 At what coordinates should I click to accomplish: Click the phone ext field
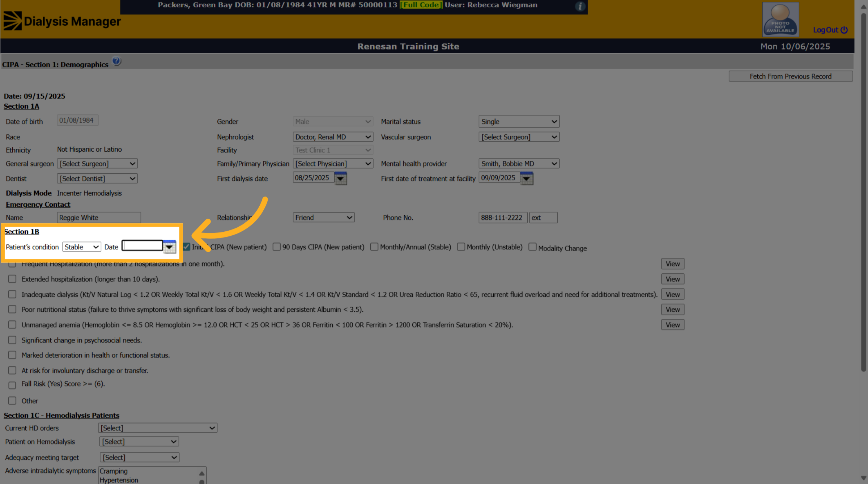(543, 218)
